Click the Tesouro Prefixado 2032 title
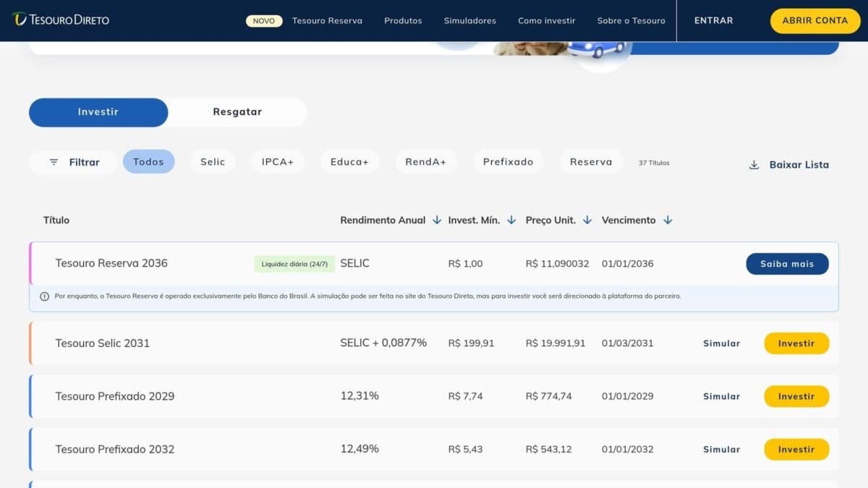This screenshot has width=868, height=488. 115,449
